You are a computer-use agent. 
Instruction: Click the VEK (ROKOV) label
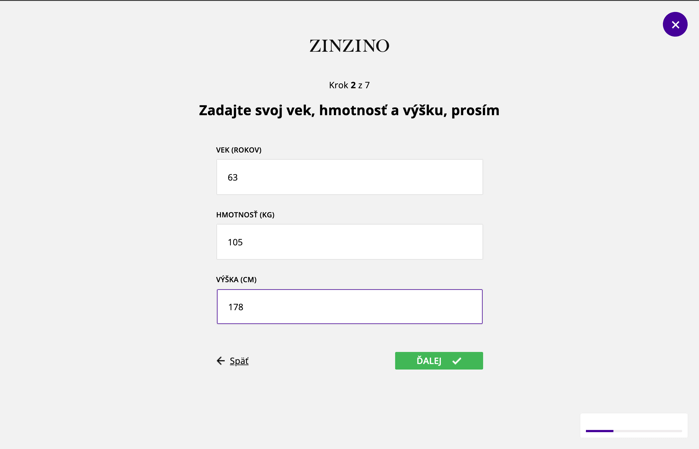[x=239, y=150]
